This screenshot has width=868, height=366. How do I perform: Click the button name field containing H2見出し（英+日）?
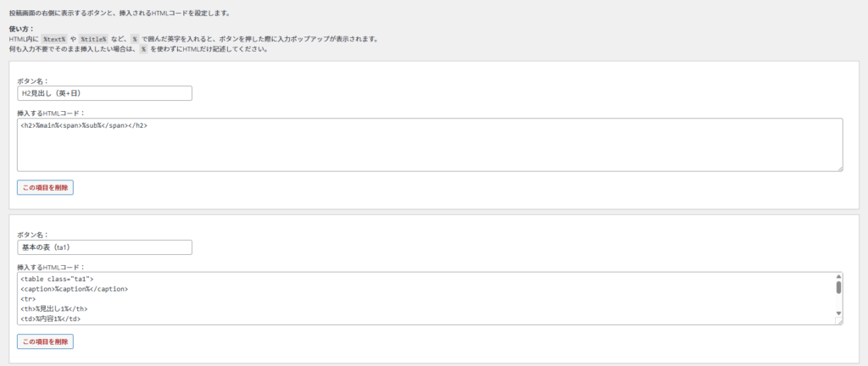(104, 93)
